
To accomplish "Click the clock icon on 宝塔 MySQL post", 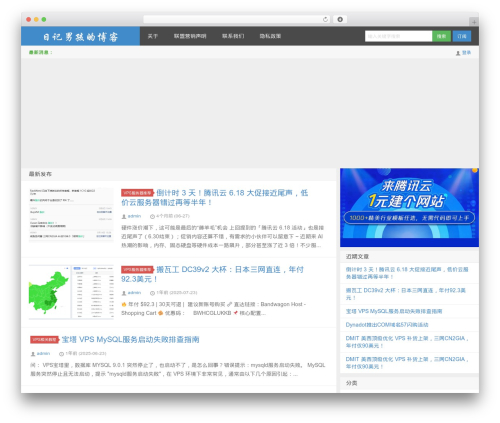I will 61,354.
